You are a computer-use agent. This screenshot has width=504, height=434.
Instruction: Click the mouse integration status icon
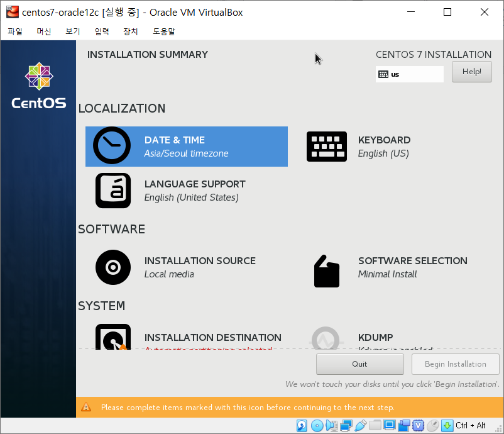[x=432, y=426]
